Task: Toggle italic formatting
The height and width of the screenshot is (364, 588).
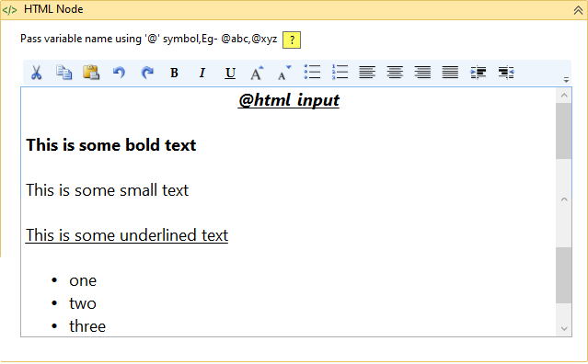Action: coord(202,73)
